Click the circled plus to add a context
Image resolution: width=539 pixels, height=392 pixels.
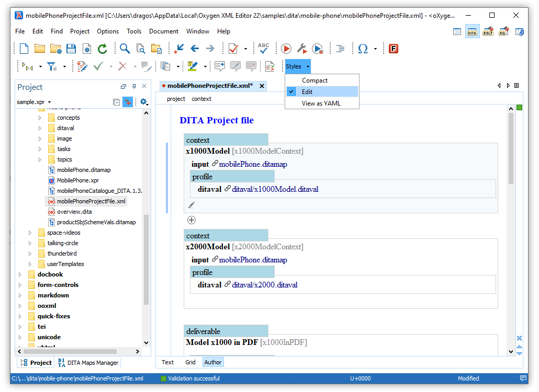192,220
